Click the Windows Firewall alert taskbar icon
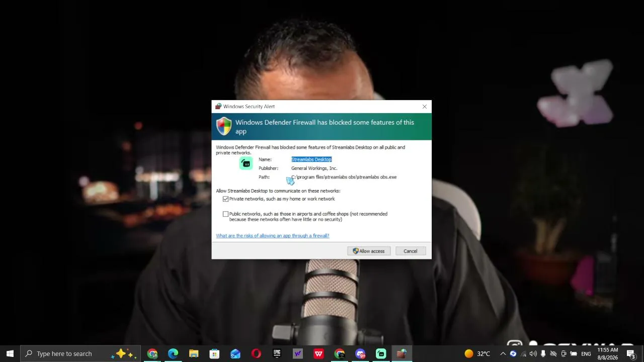The width and height of the screenshot is (644, 362). point(401,353)
